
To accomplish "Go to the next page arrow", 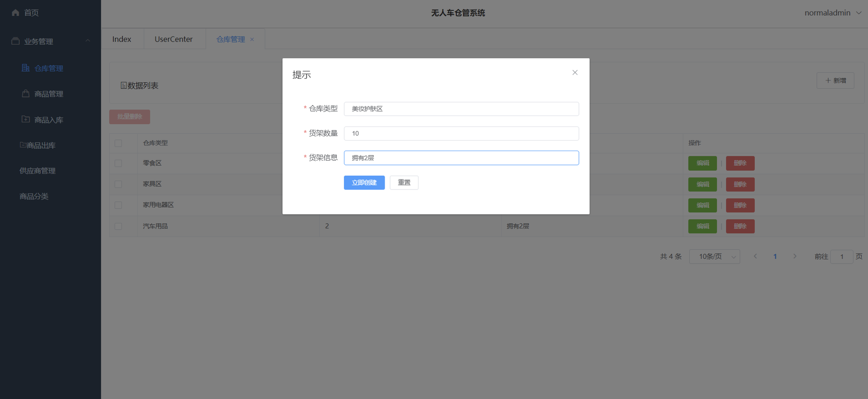I will pos(795,256).
